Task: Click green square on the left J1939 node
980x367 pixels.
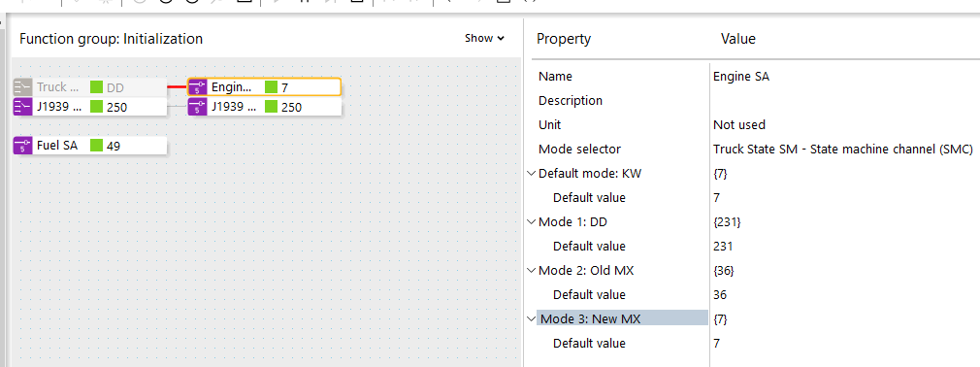Action: [x=96, y=107]
